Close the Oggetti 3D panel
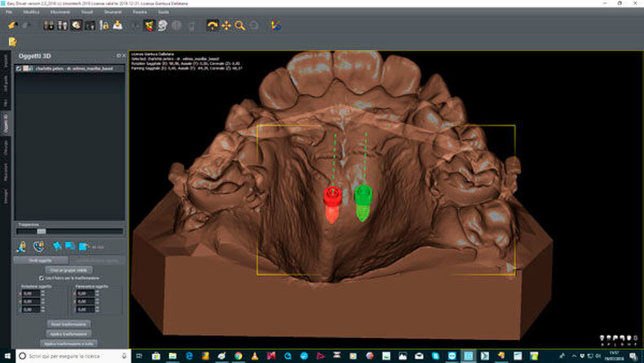Viewport: 644px width, 363px height. [x=124, y=55]
